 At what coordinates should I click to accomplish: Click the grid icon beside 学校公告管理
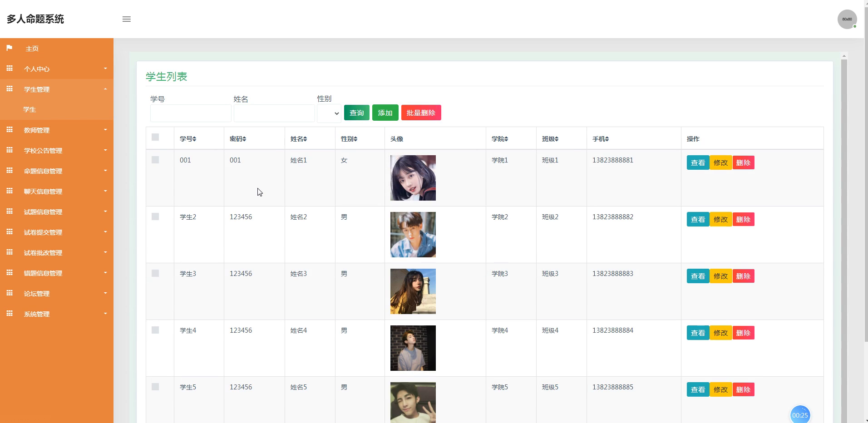pyautogui.click(x=10, y=150)
